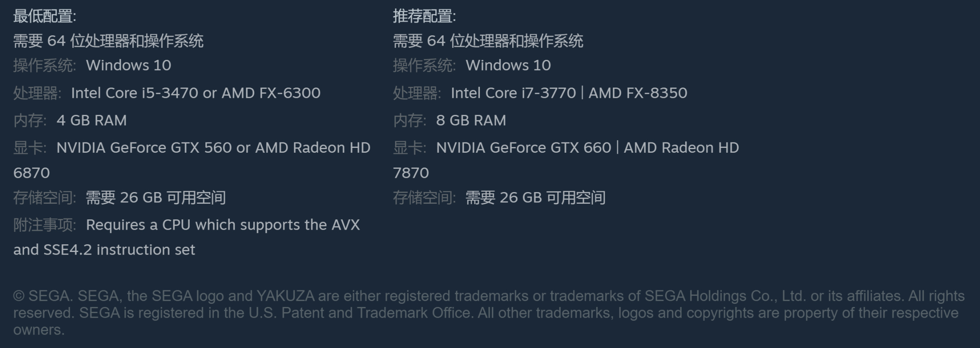The height and width of the screenshot is (348, 980).
Task: Click the 最低配置 heading
Action: (x=44, y=17)
